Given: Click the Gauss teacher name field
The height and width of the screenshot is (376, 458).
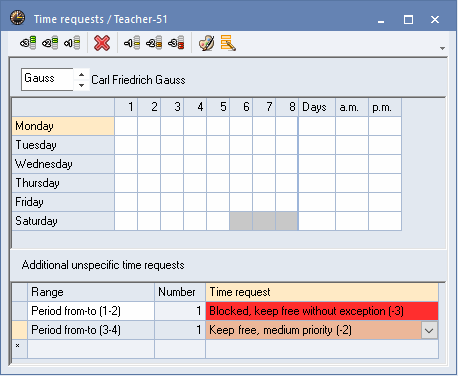Looking at the screenshot, I should [x=47, y=79].
